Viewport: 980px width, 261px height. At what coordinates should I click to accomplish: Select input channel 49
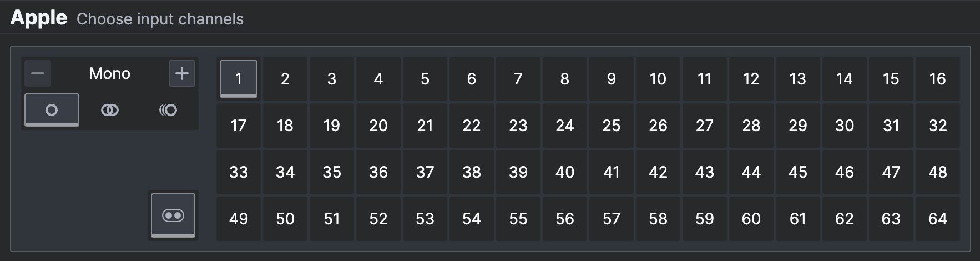[x=239, y=219]
